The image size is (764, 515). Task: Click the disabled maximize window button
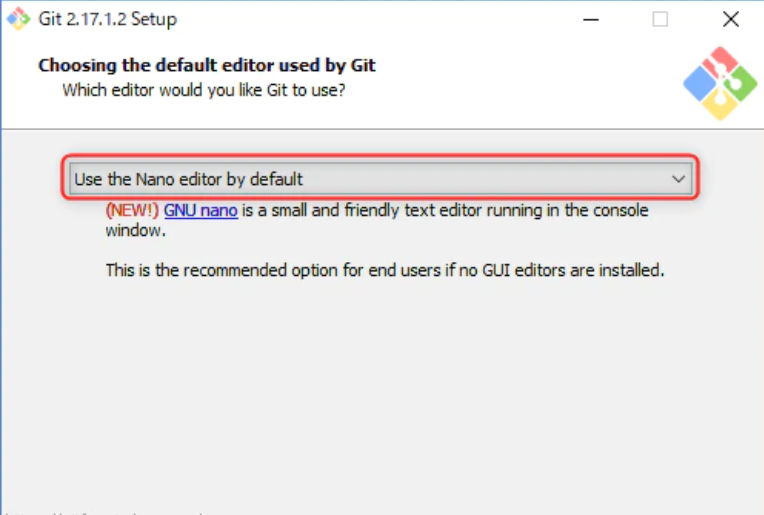coord(660,19)
